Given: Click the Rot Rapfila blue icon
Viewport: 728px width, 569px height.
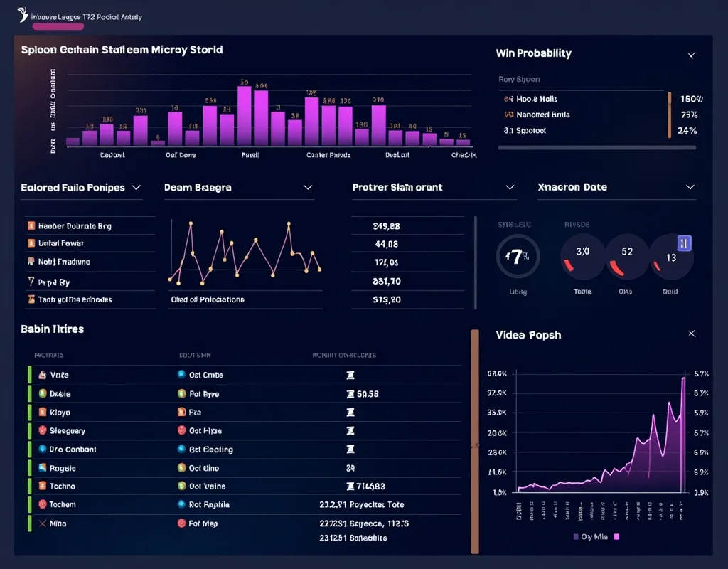Looking at the screenshot, I should point(181,504).
